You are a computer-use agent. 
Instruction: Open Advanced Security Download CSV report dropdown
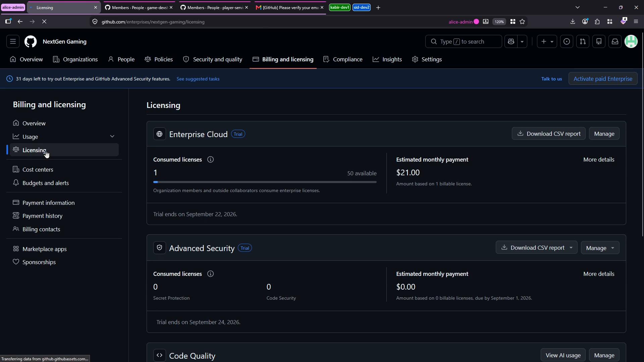536,248
